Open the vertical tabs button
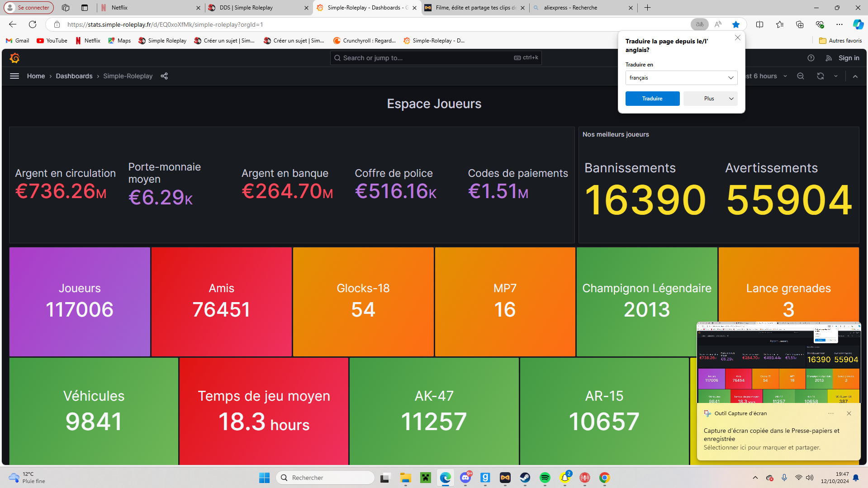The image size is (868, 488). click(85, 8)
